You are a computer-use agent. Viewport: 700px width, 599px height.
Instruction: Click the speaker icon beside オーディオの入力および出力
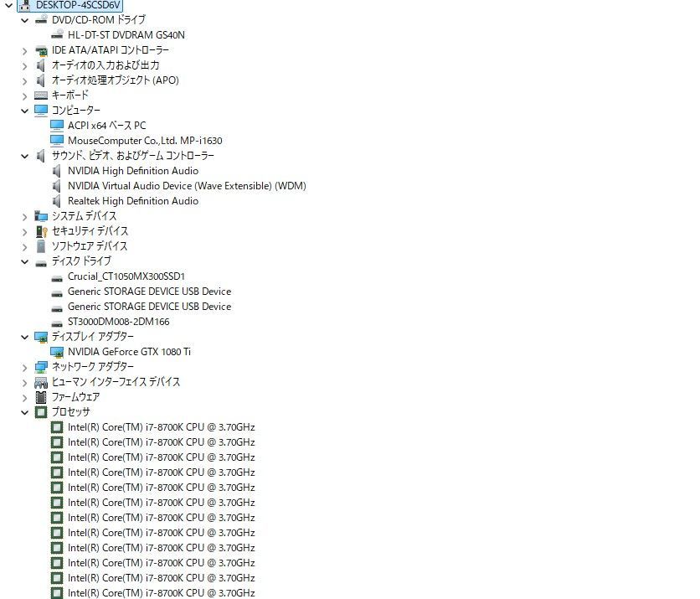point(41,65)
